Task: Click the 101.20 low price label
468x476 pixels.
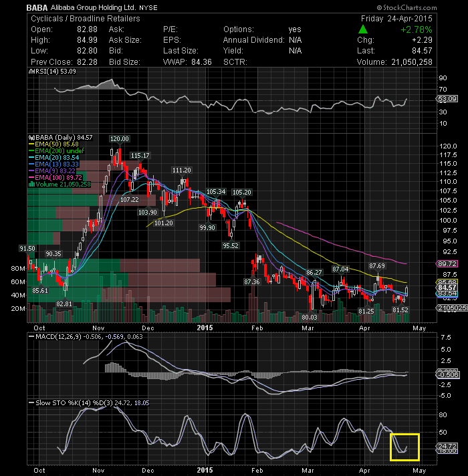Action: coord(164,223)
